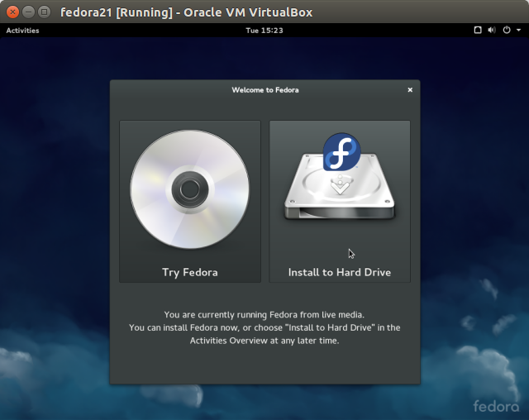Expand the system menu dropdown arrow
Image resolution: width=529 pixels, height=420 pixels.
click(518, 30)
